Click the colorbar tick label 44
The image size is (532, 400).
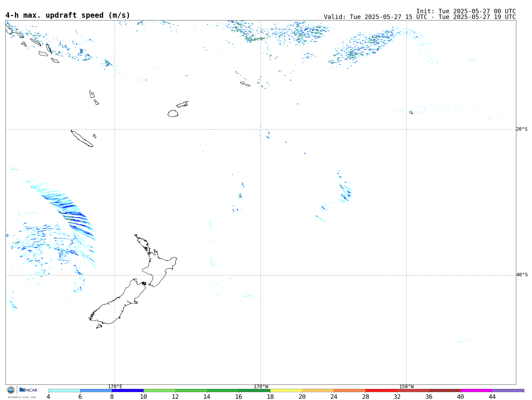492,397
